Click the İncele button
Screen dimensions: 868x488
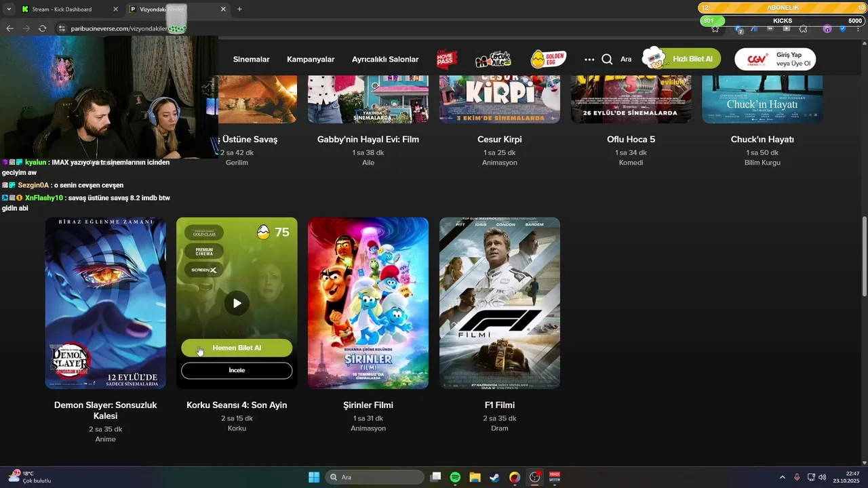237,371
